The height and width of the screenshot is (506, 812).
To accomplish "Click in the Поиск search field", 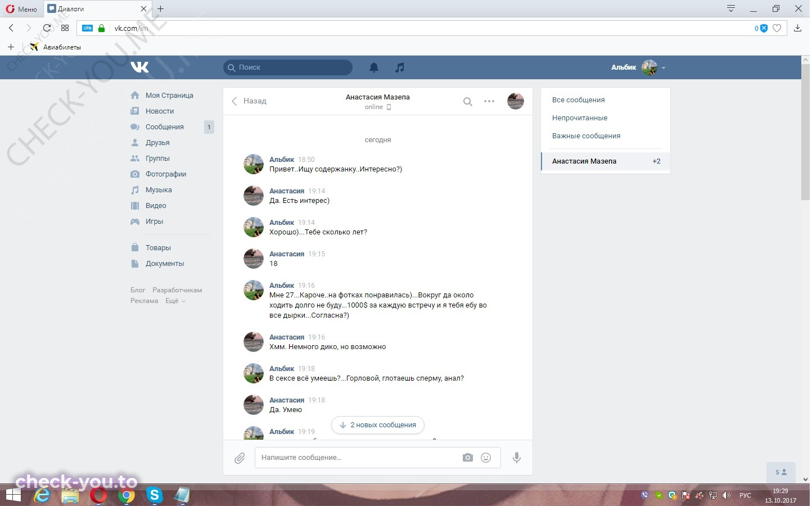I will [288, 67].
